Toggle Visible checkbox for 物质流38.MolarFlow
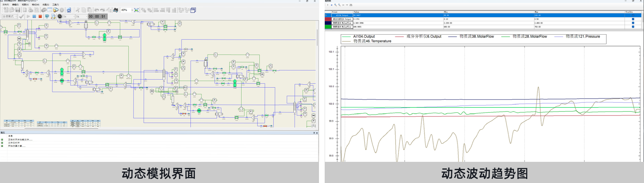 point(633,23)
